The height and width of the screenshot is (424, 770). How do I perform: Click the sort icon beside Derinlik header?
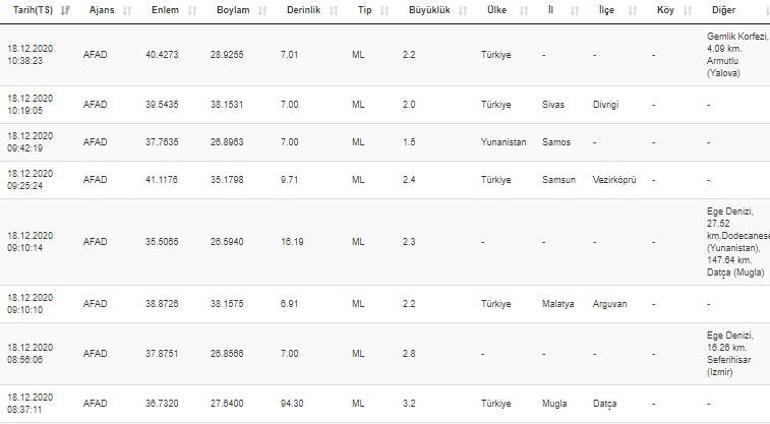pos(329,9)
